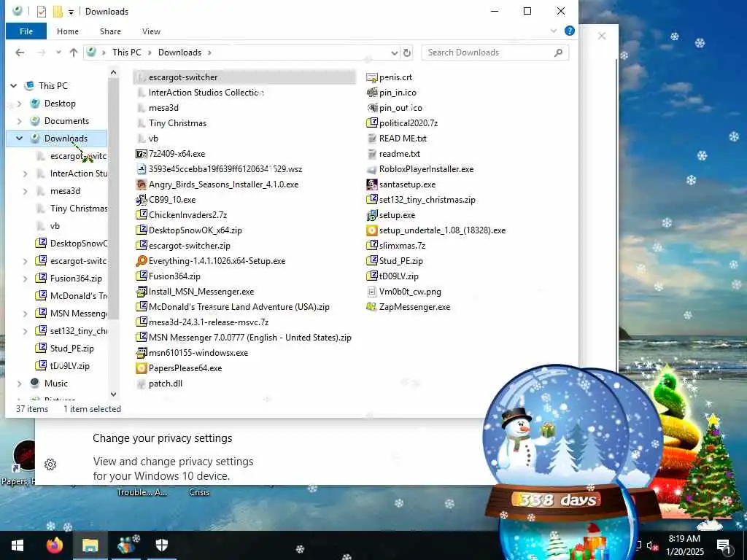
Task: Open the 7z2409-x64.exe installer icon
Action: (141, 154)
